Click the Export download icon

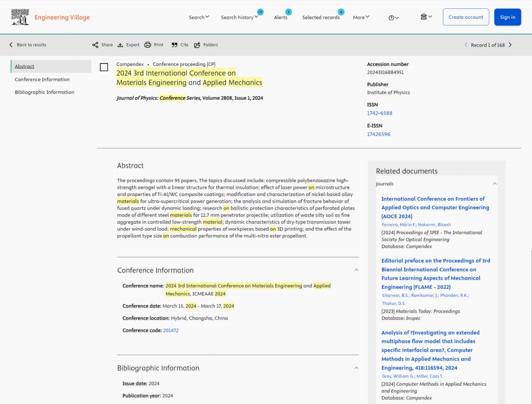[x=121, y=45]
